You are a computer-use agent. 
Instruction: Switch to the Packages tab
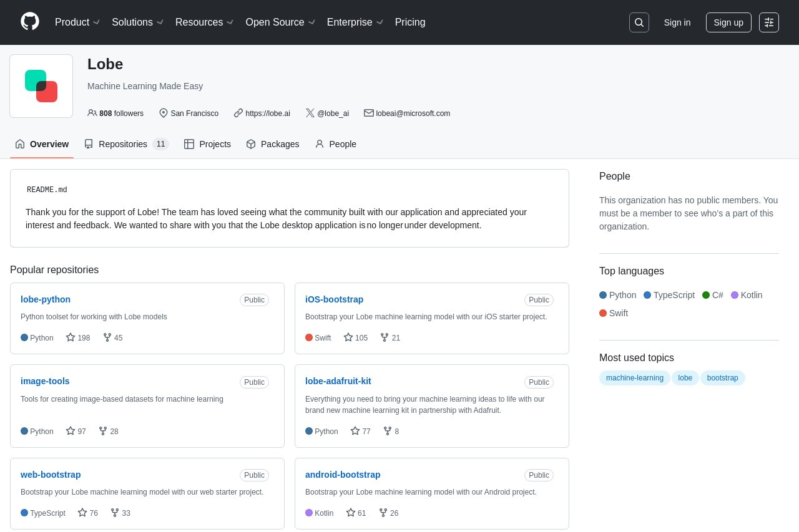point(273,144)
